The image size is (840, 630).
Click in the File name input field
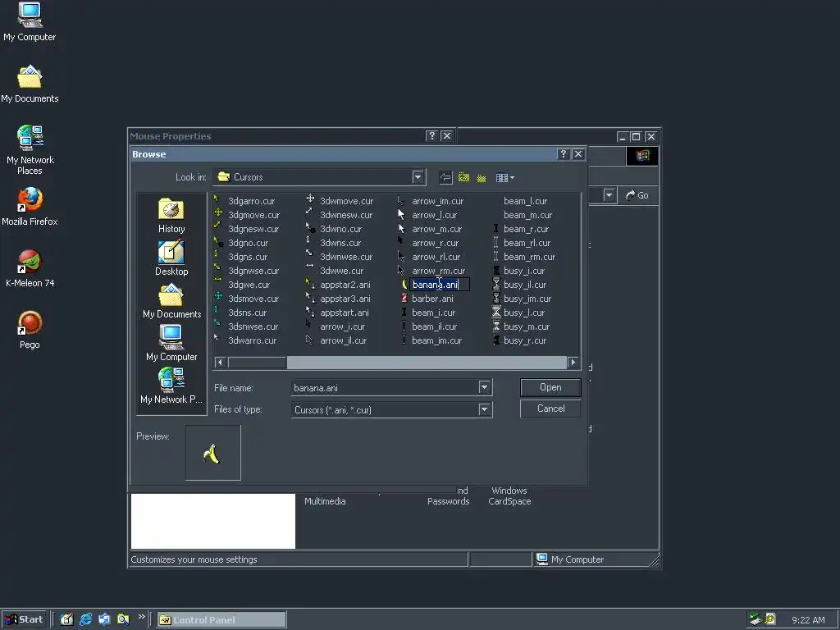pos(385,387)
